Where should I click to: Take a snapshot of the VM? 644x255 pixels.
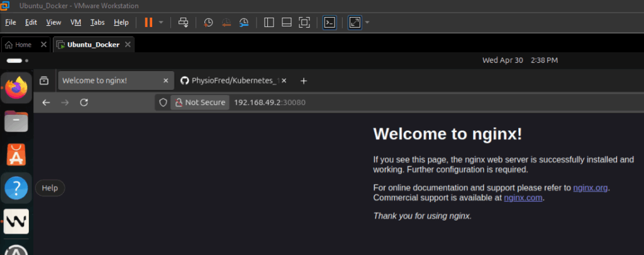(x=208, y=22)
